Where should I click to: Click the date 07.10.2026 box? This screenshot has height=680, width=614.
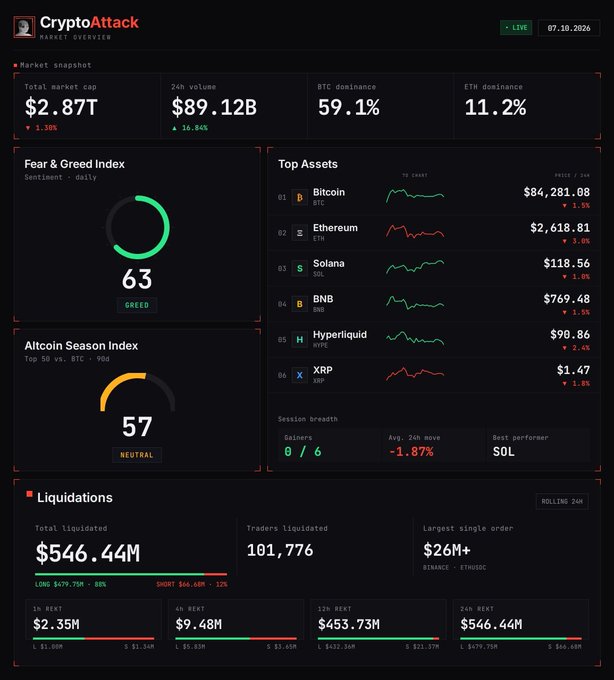(569, 28)
